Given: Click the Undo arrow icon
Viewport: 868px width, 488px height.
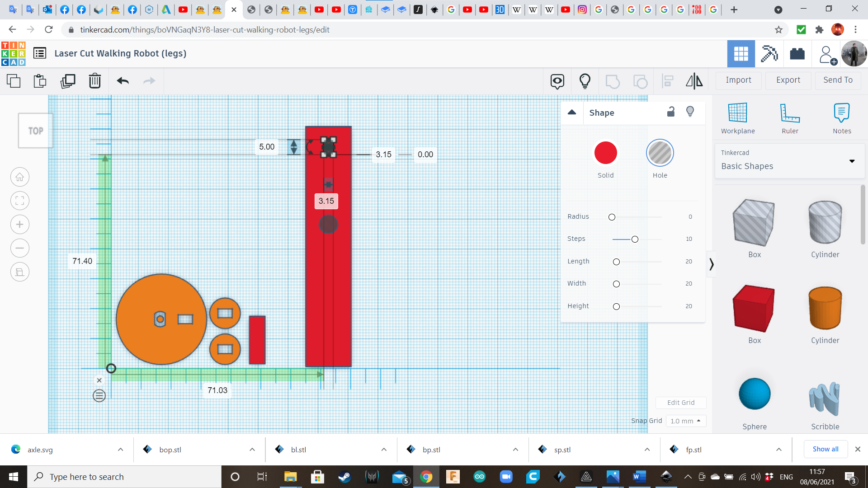Looking at the screenshot, I should pos(123,80).
